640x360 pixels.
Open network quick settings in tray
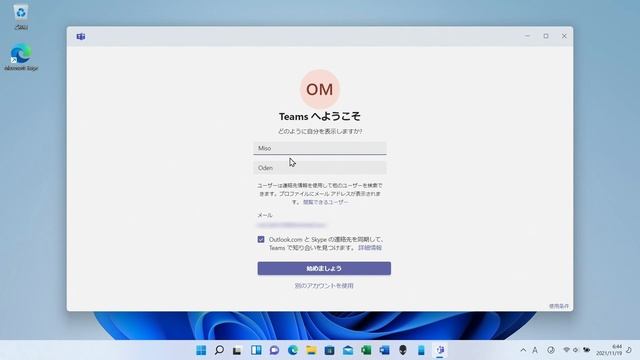click(x=567, y=350)
